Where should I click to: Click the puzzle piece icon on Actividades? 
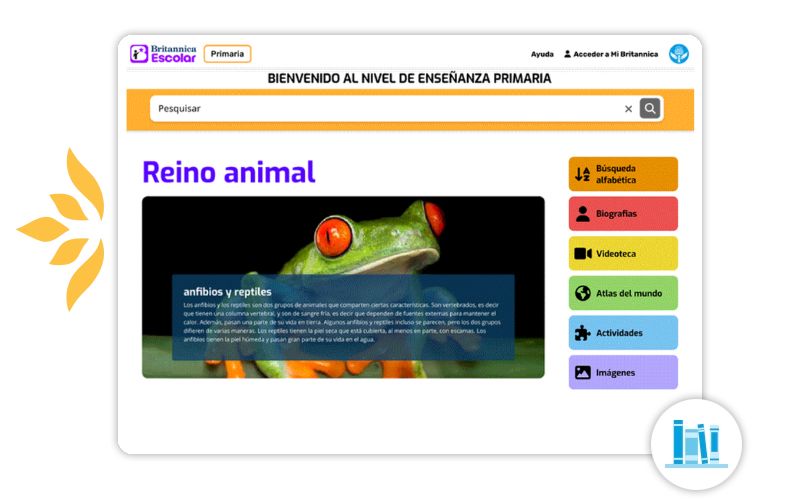[x=582, y=333]
